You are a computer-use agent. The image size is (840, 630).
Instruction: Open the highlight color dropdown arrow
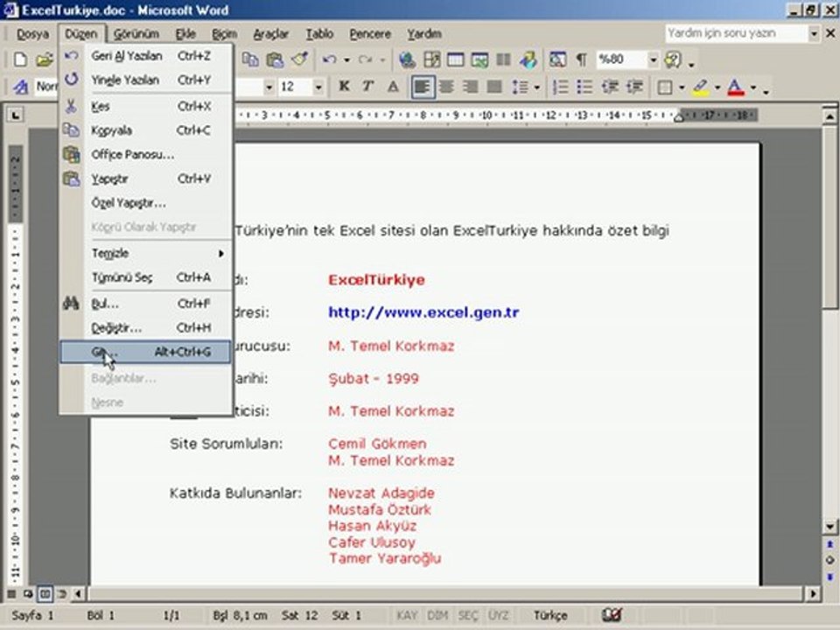point(717,87)
